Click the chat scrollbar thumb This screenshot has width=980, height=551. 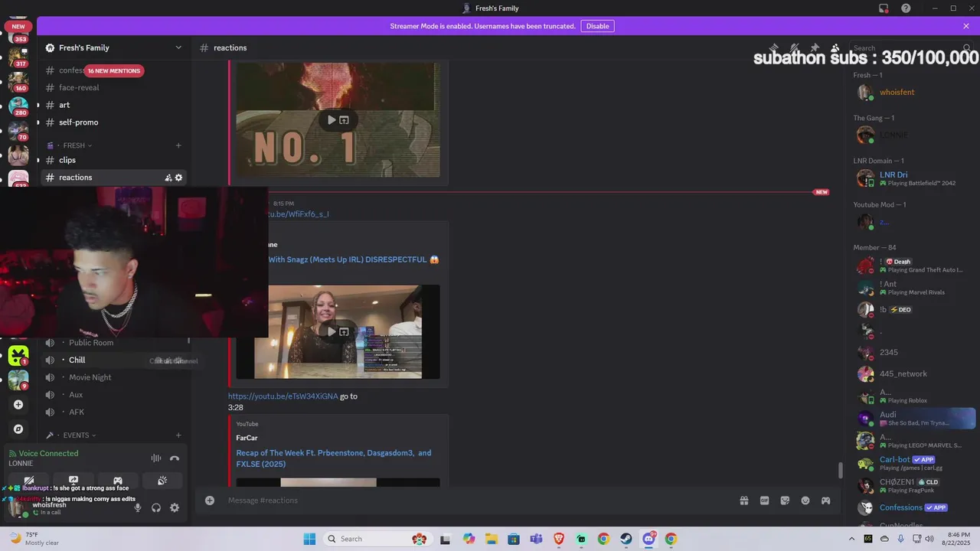point(840,469)
